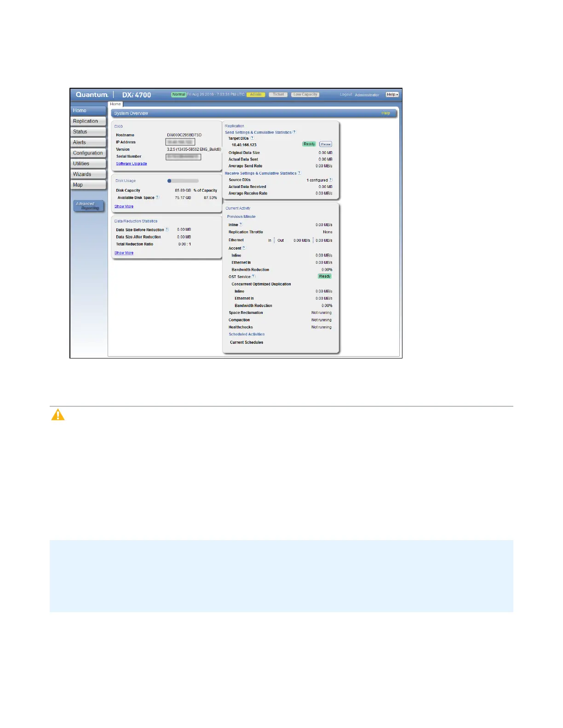The image size is (563, 728).
Task: Click the help icon beside Send Settings & Cumulative Statistics
Action: pos(294,132)
